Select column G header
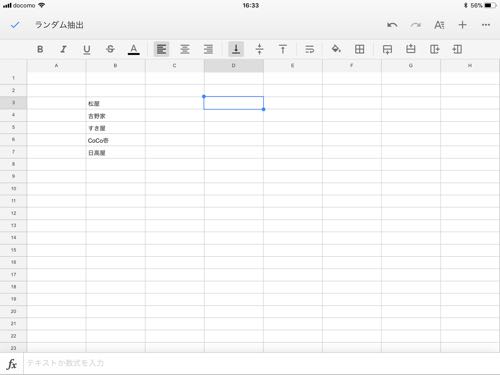Viewport: 500px width, 375px height. pyautogui.click(x=411, y=66)
